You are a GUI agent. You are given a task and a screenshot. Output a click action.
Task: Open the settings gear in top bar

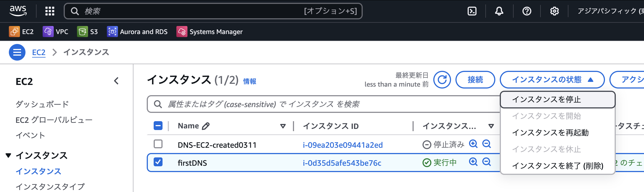pos(554,11)
